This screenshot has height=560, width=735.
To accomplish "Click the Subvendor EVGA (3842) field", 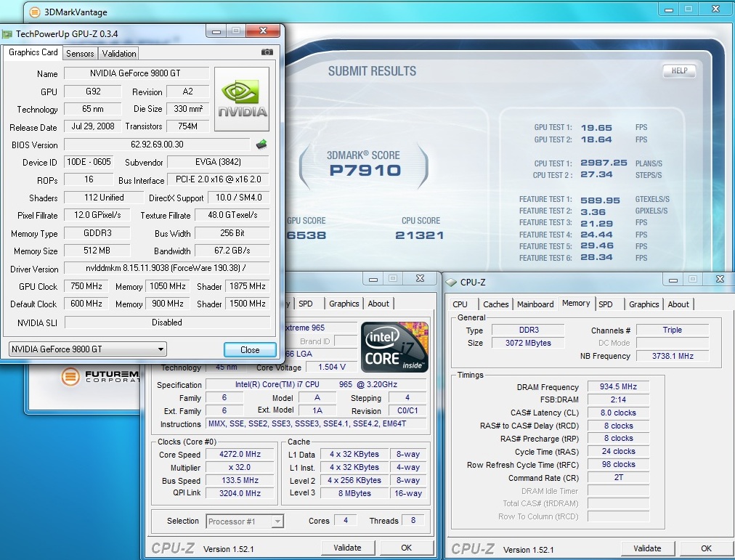I will (218, 162).
